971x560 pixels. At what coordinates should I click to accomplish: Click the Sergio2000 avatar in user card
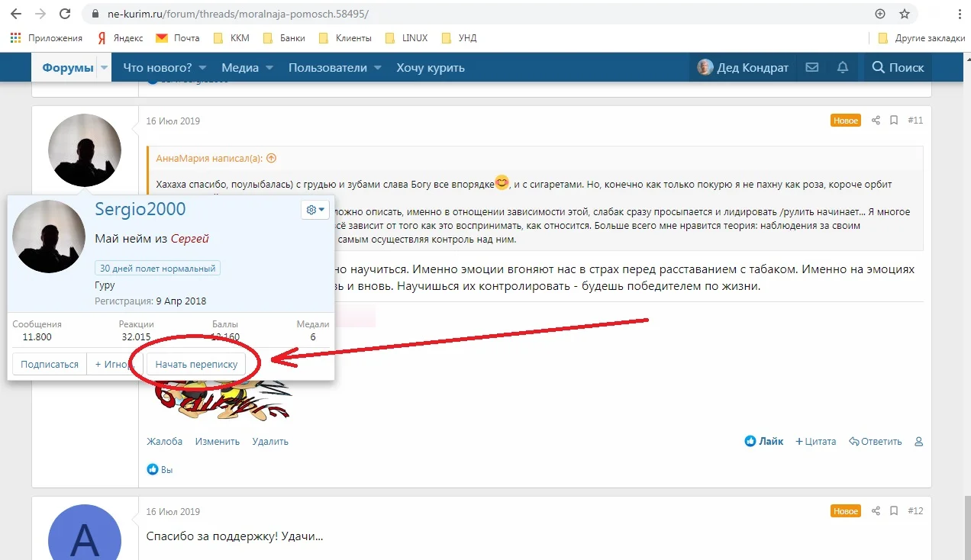pos(50,237)
